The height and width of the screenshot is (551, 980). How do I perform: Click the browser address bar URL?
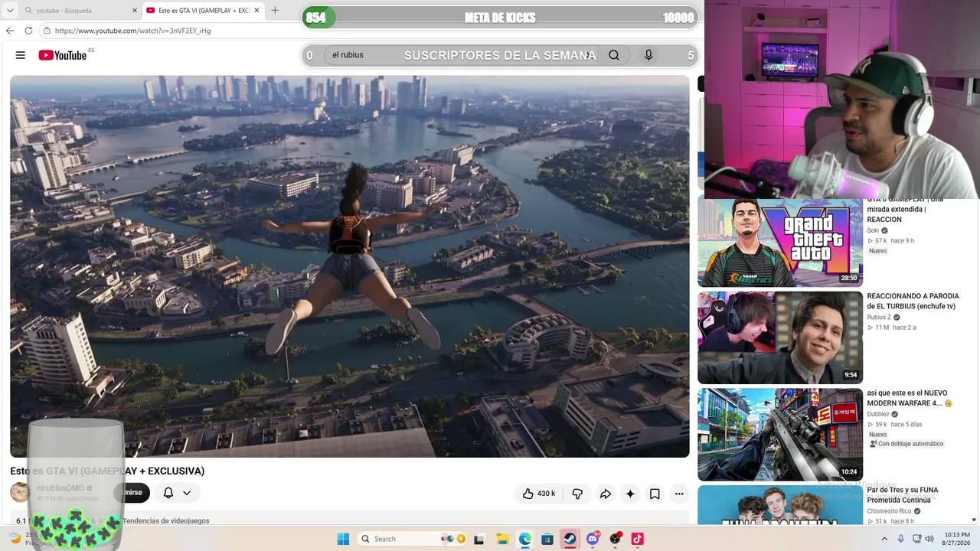tap(132, 31)
